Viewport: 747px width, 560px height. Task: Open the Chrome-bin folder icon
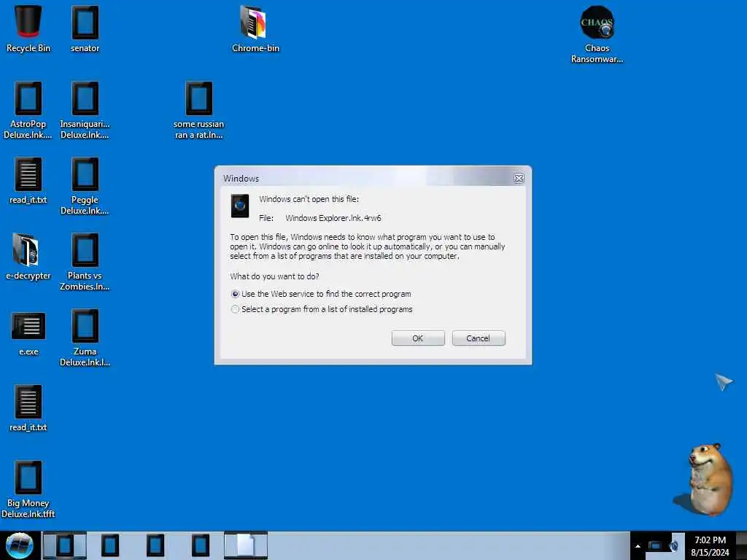(x=255, y=28)
